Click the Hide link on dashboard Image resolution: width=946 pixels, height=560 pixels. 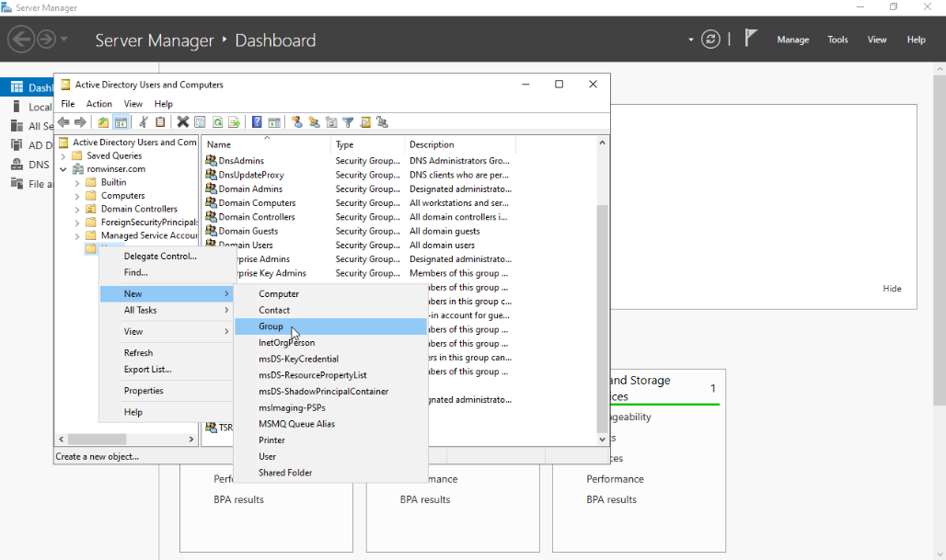[892, 289]
